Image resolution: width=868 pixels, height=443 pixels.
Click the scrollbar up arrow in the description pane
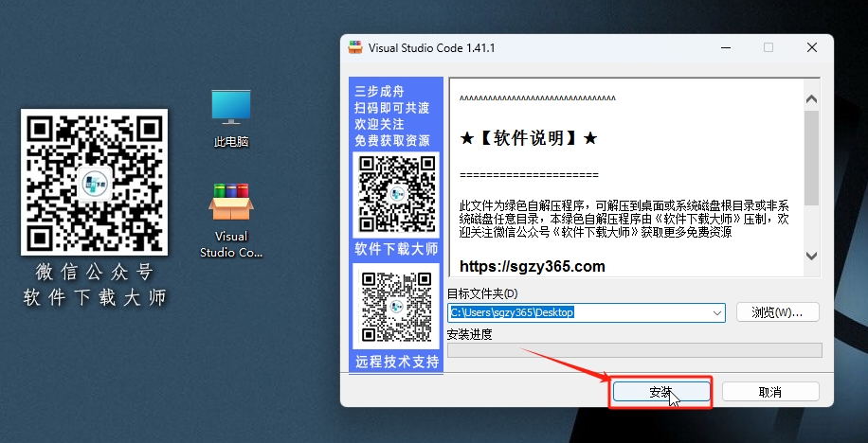(811, 99)
